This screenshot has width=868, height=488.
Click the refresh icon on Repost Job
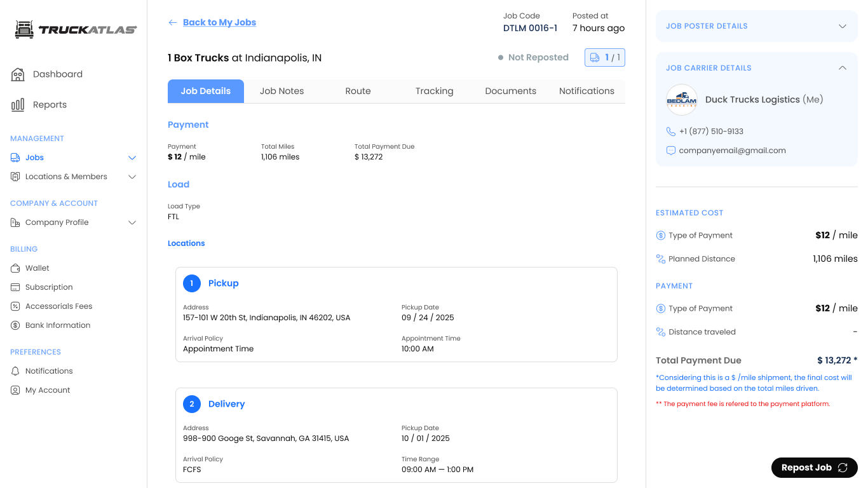pos(843,468)
